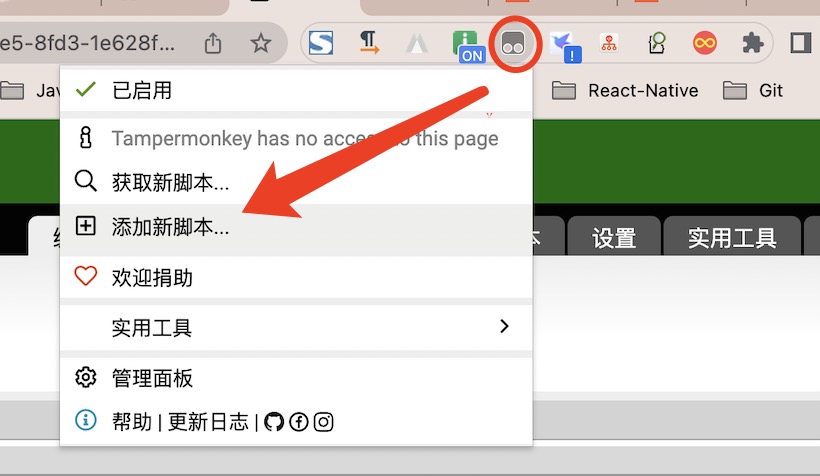Click the Tampermonkey extension icon
Screen dimensions: 820x476
pyautogui.click(x=513, y=43)
